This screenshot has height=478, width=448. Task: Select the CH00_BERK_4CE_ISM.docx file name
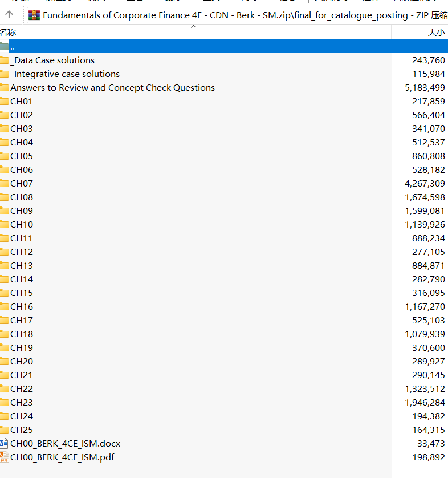(66, 444)
